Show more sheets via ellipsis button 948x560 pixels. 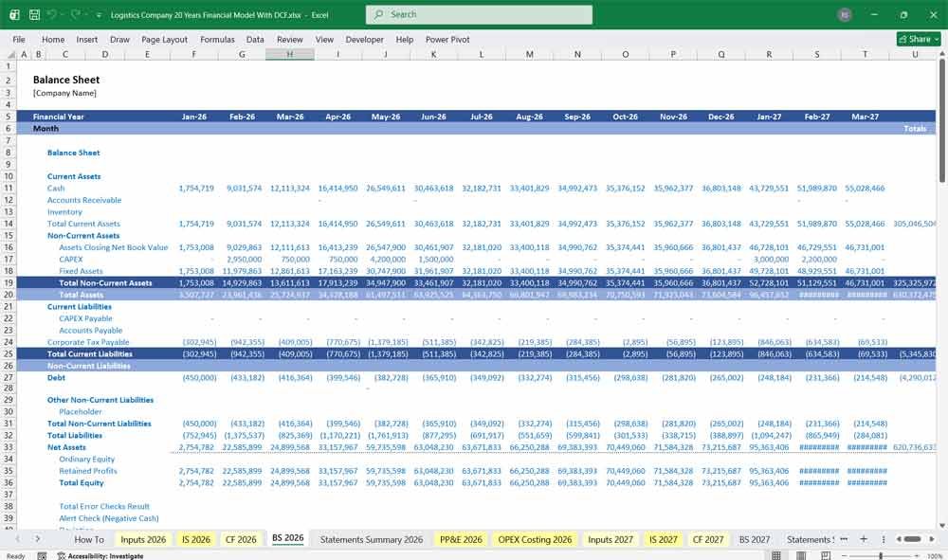coord(844,539)
